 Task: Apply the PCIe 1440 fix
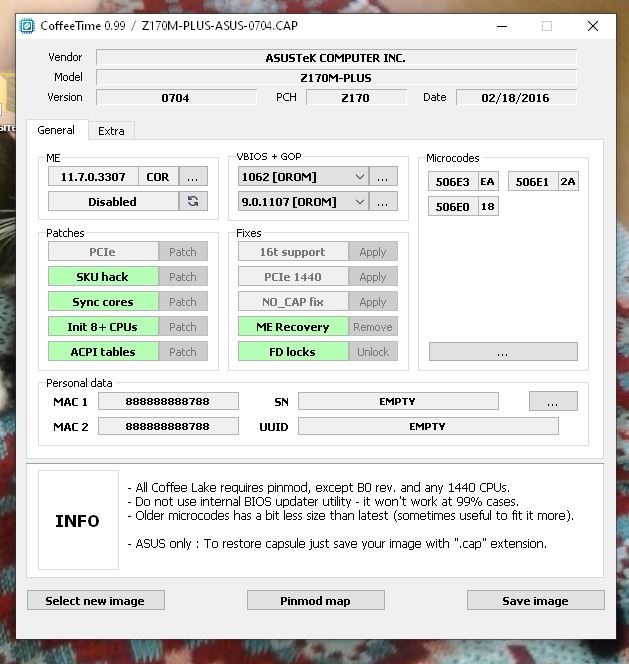click(x=373, y=277)
